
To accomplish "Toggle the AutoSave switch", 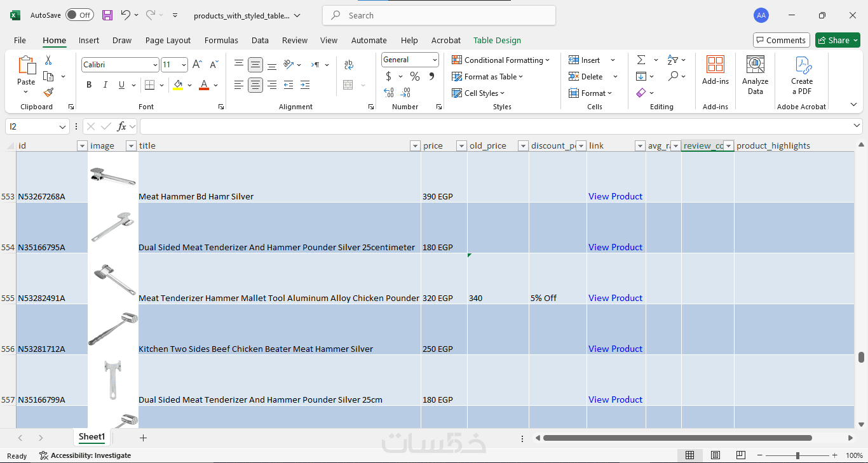I will (x=79, y=15).
